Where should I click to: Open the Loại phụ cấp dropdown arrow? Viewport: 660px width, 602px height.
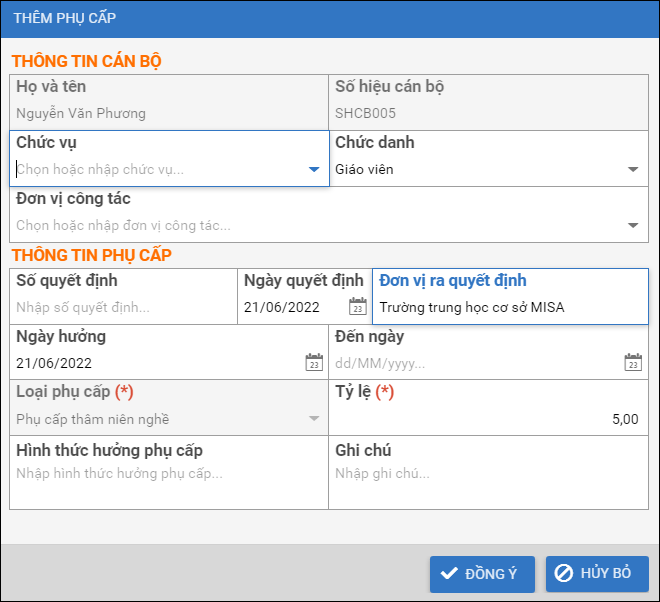[x=314, y=419]
